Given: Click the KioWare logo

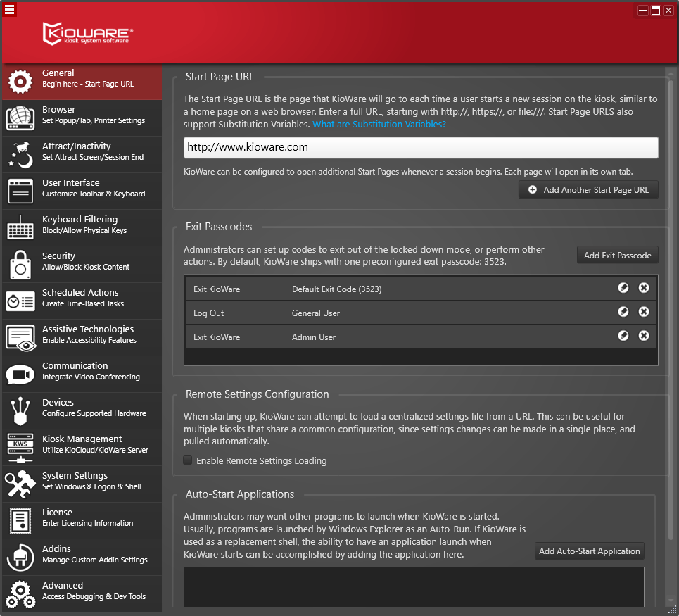Looking at the screenshot, I should click(88, 33).
